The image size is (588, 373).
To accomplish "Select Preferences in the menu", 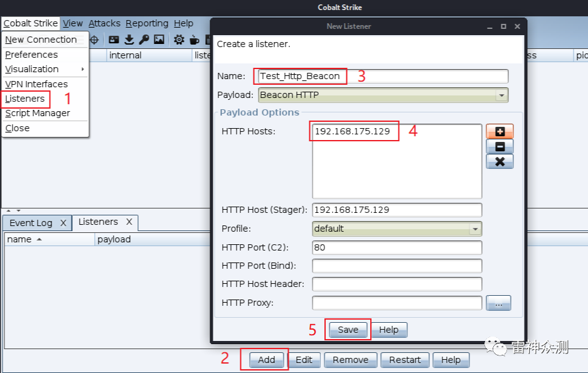I will (45, 55).
